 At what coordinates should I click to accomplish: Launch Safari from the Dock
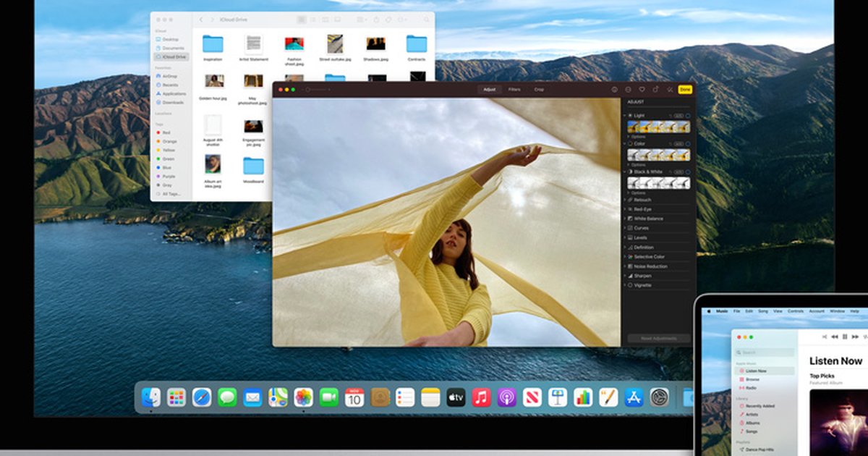click(x=202, y=397)
